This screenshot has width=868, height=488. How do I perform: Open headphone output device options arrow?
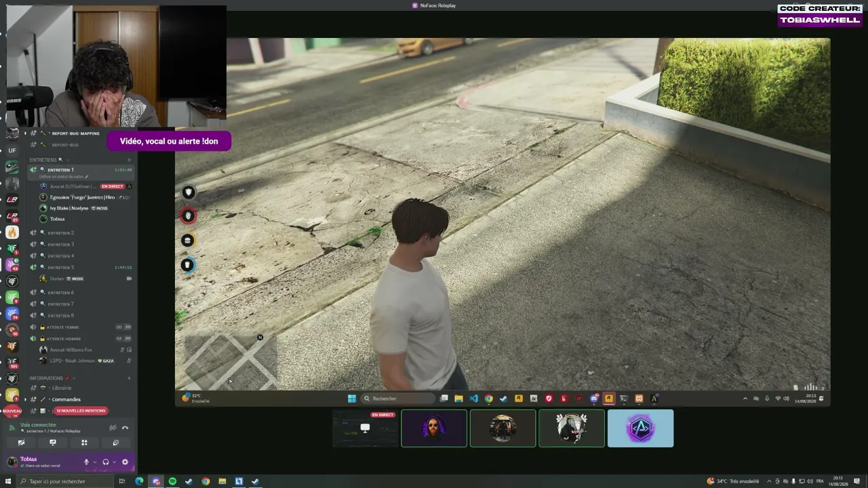point(114,462)
